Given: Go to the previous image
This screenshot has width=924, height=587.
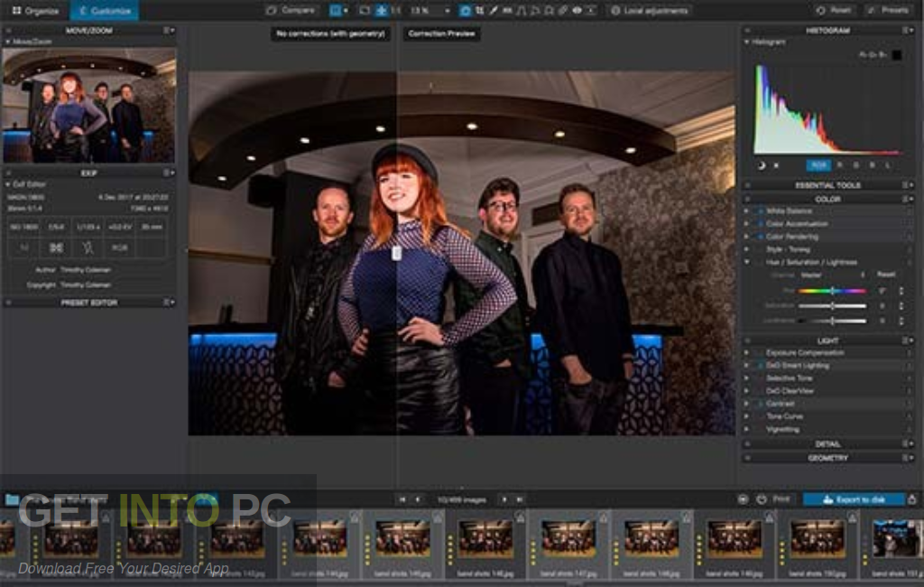Looking at the screenshot, I should click(x=418, y=499).
